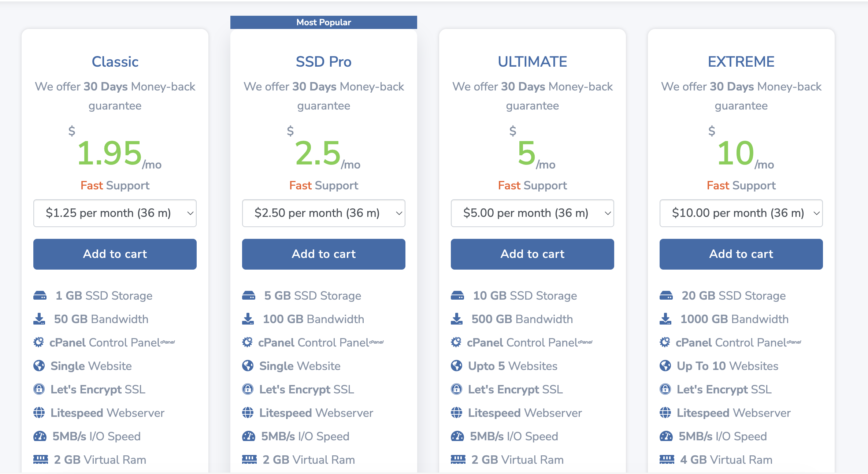Click the I/O speed gauge icon in EXTREME plan
The height and width of the screenshot is (474, 868).
(x=666, y=436)
